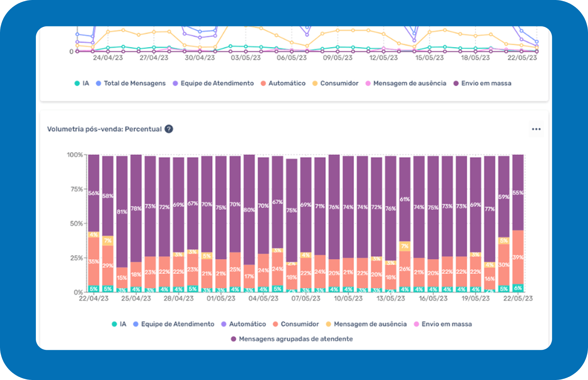The width and height of the screenshot is (588, 380).
Task: Hide Mensagem de ausência in bar chart legend
Action: coord(366,324)
